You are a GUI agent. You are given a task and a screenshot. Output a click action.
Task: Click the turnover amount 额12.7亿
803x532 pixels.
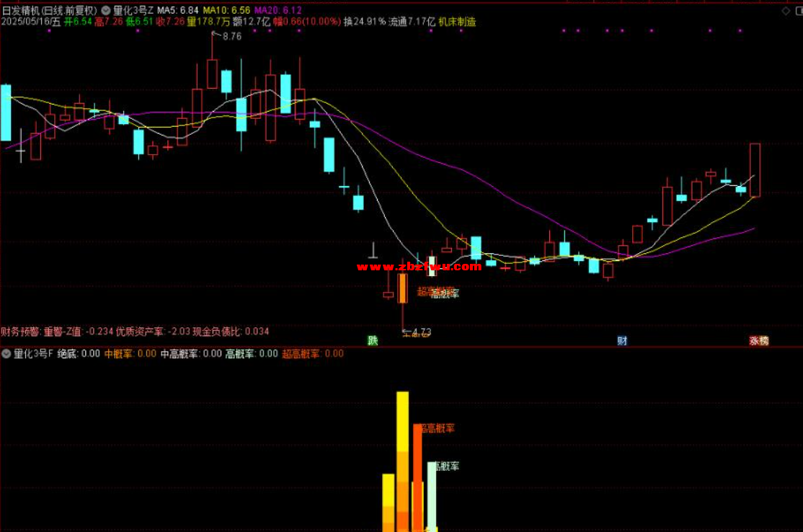pos(252,22)
